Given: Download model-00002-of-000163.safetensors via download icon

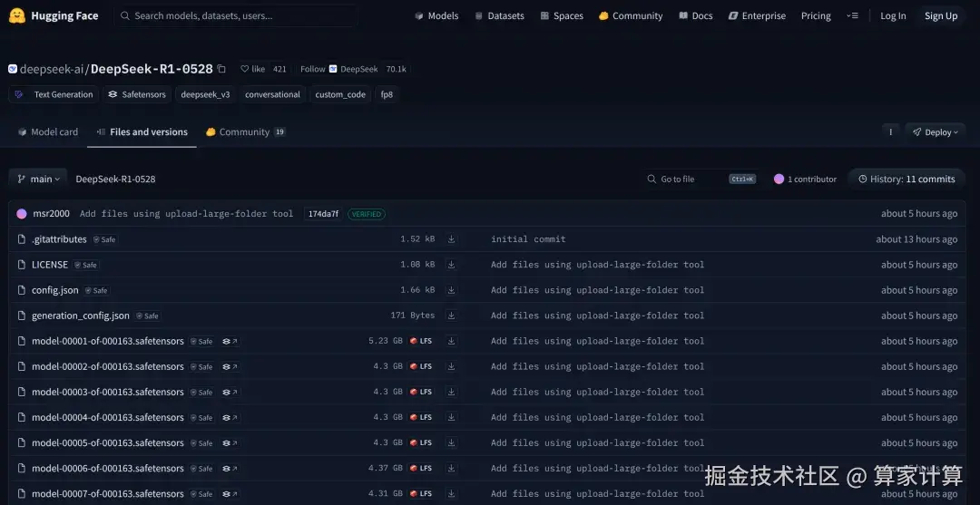Looking at the screenshot, I should click(x=451, y=366).
